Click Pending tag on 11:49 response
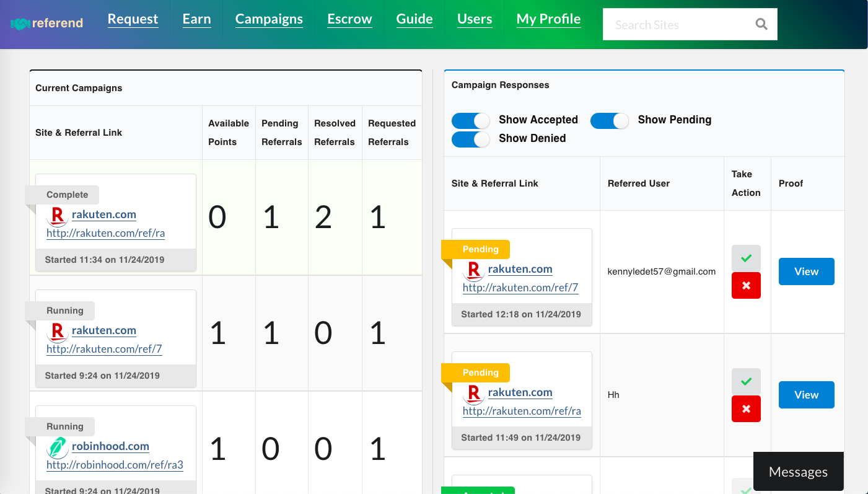 click(476, 373)
